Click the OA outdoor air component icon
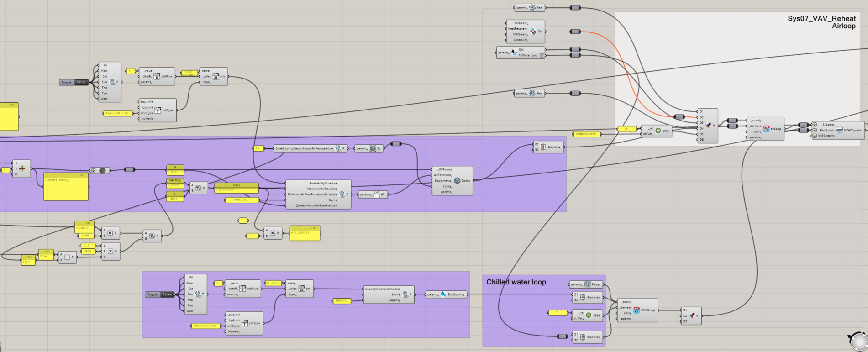Image resolution: width=868 pixels, height=352 pixels. click(533, 32)
